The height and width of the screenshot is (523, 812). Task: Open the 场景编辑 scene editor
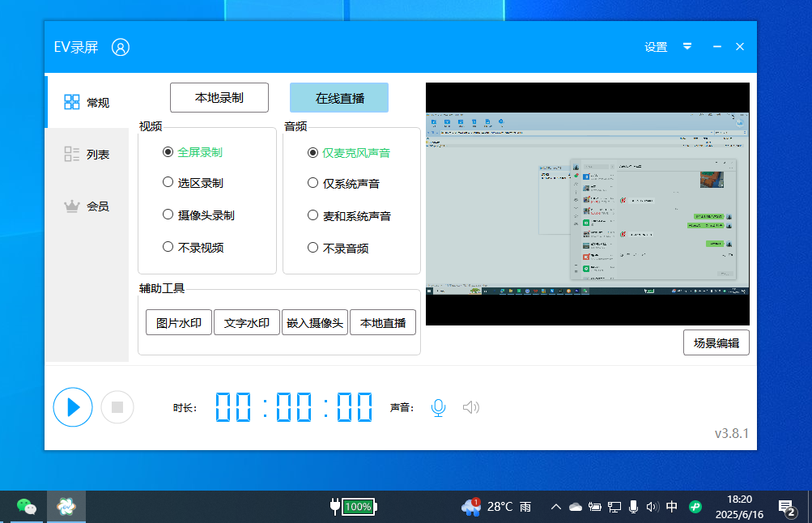click(x=716, y=342)
